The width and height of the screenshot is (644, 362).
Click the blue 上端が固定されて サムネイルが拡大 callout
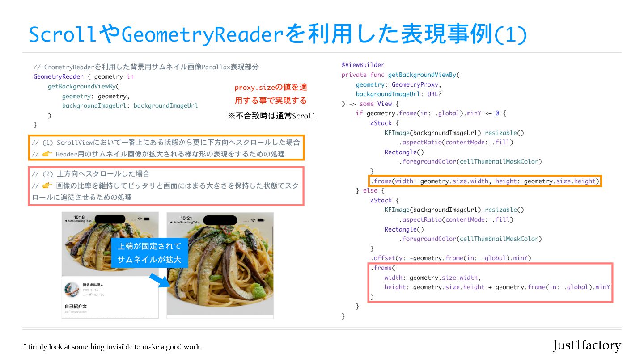pyautogui.click(x=149, y=253)
